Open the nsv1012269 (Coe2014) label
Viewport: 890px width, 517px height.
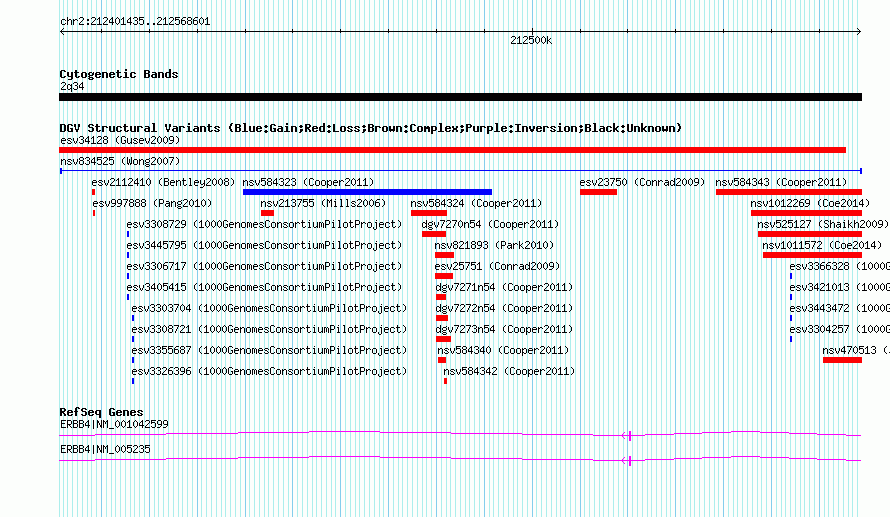coord(810,203)
